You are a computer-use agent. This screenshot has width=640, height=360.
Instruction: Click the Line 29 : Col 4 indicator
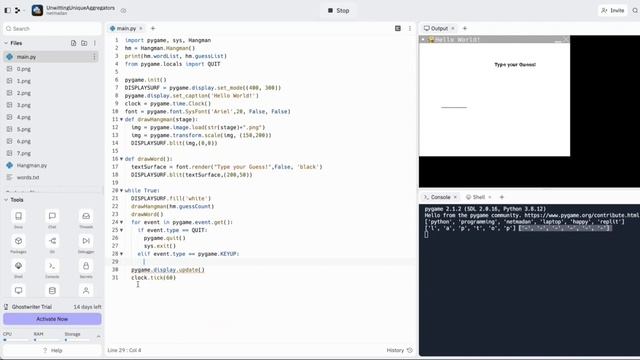pyautogui.click(x=124, y=350)
